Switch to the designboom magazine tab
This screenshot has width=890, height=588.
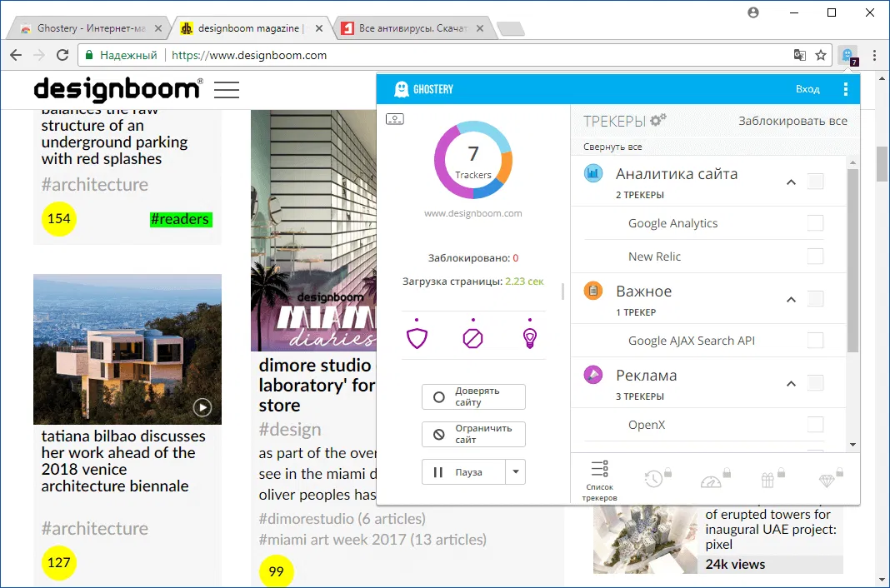click(240, 27)
